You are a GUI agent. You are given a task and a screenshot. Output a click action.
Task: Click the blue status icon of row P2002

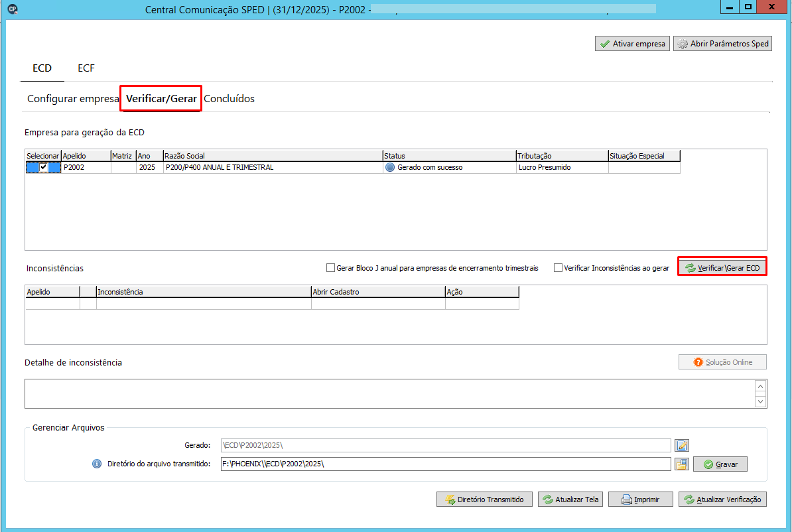click(390, 167)
